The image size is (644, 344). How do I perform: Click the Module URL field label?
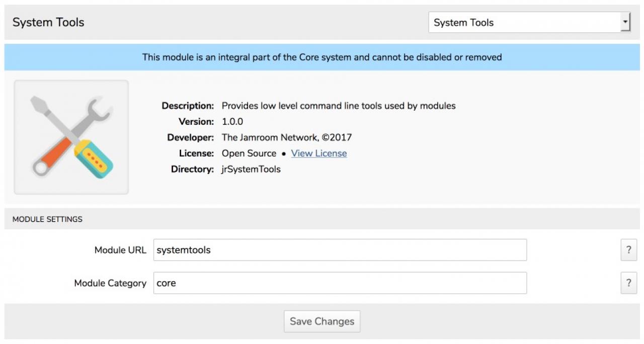click(120, 250)
